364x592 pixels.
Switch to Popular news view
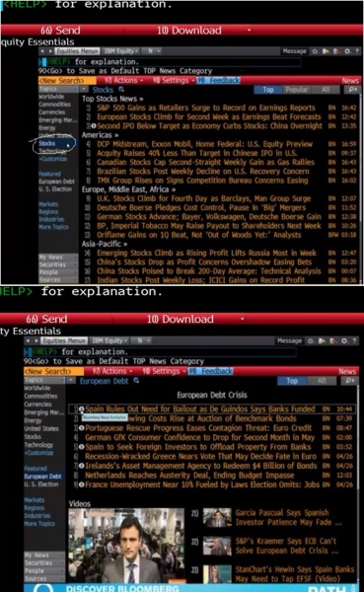[296, 90]
